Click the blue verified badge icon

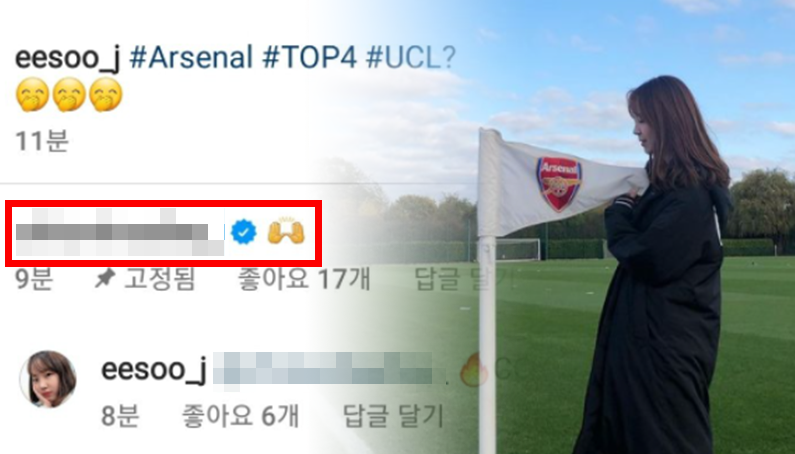point(243,233)
